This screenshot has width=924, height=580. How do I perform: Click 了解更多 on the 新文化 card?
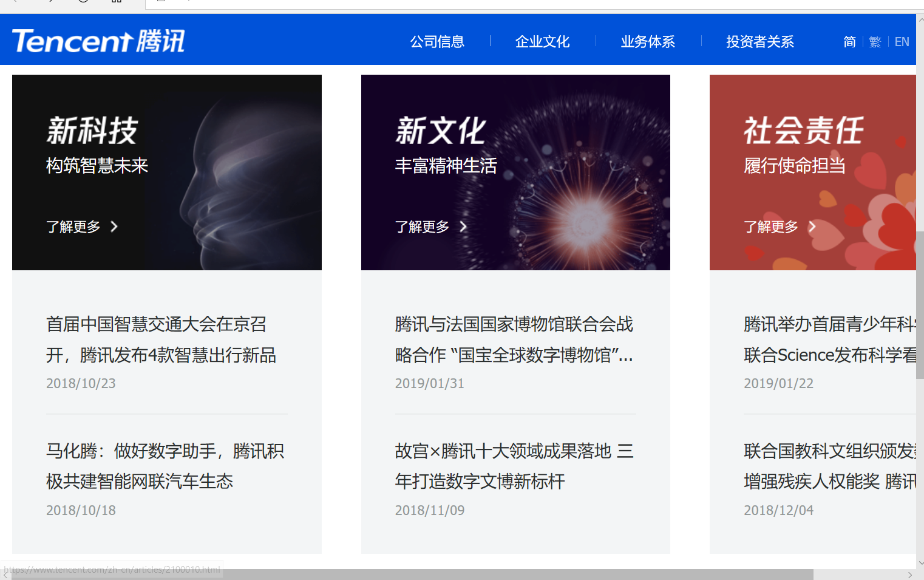tap(431, 227)
